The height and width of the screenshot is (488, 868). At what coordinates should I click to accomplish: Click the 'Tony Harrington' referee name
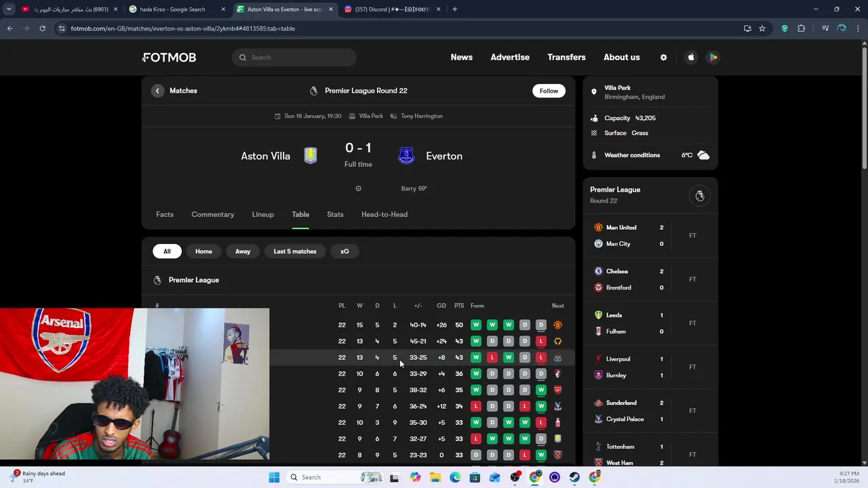coord(422,116)
